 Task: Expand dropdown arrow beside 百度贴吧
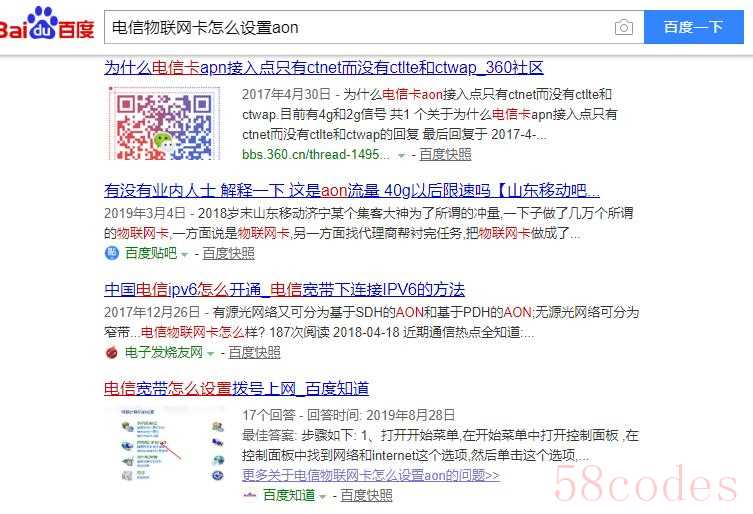tap(184, 255)
